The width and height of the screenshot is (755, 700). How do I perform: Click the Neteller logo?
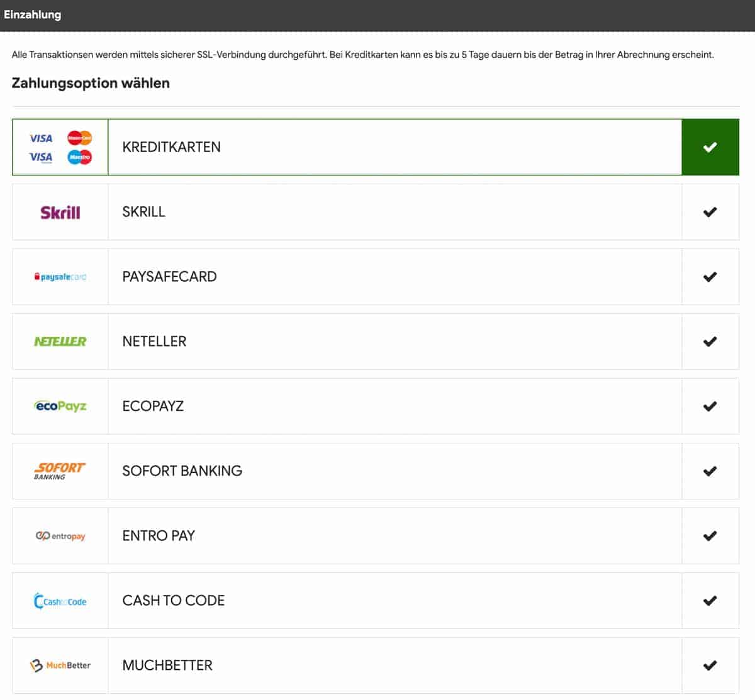[60, 342]
